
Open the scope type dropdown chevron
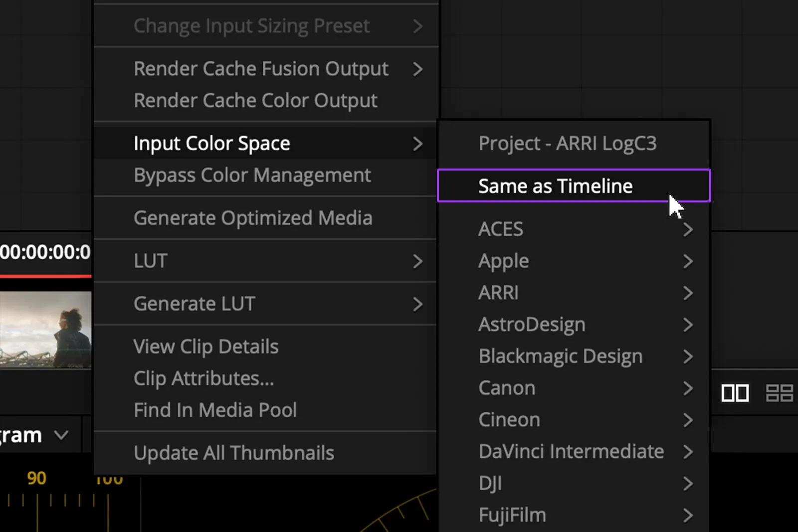pos(61,435)
